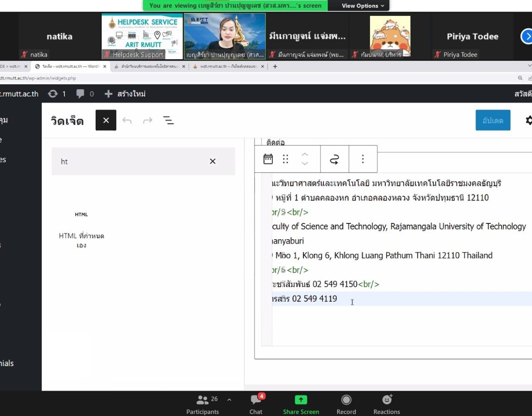Go to next page of participant videos
The width and height of the screenshot is (532, 416).
[527, 36]
